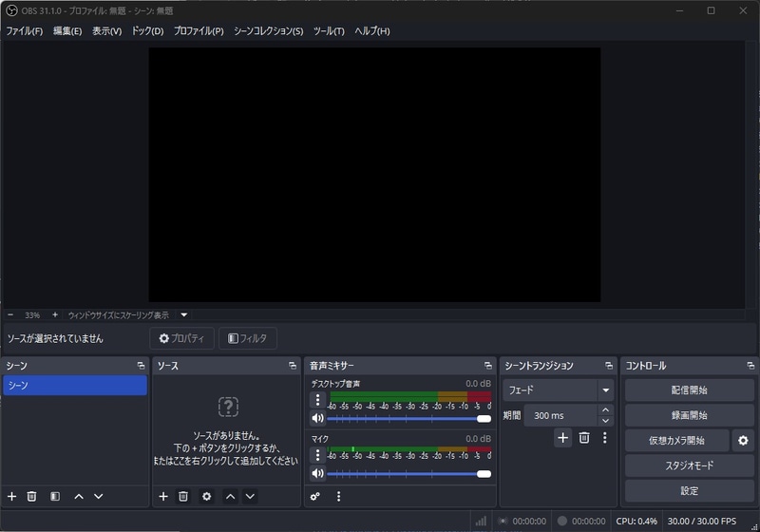Zoom out preview with minus icon
The height and width of the screenshot is (532, 760).
[x=10, y=315]
